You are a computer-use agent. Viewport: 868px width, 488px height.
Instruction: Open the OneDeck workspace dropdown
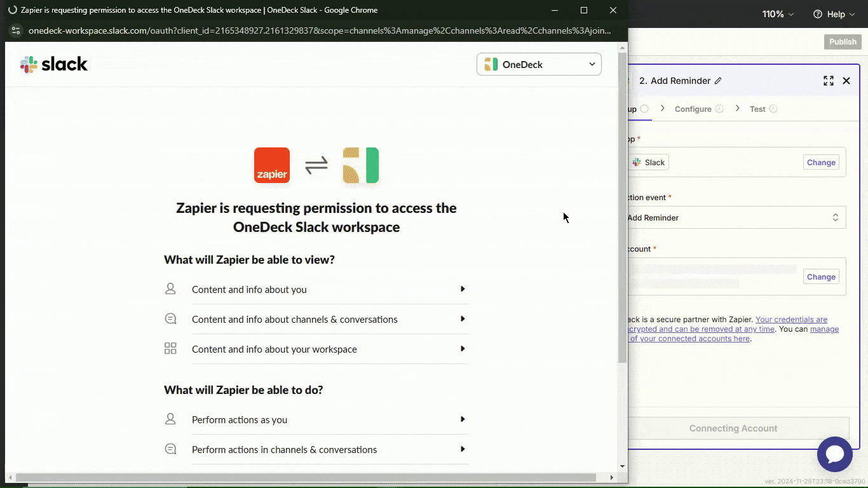(539, 64)
